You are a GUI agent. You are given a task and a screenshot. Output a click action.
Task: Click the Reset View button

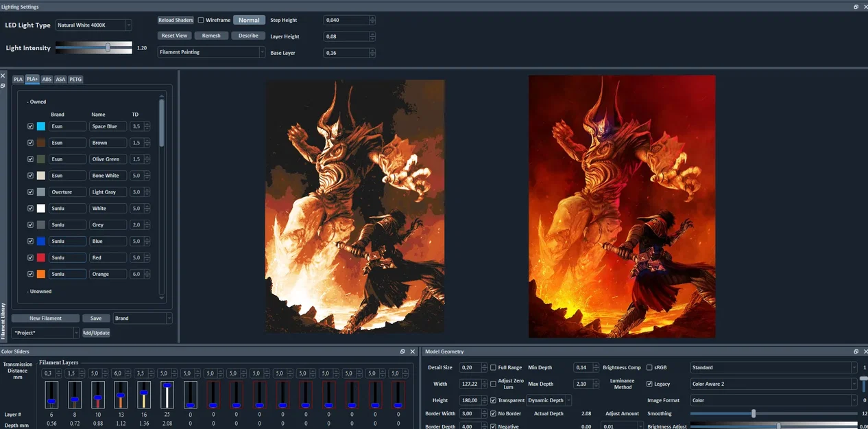click(174, 36)
